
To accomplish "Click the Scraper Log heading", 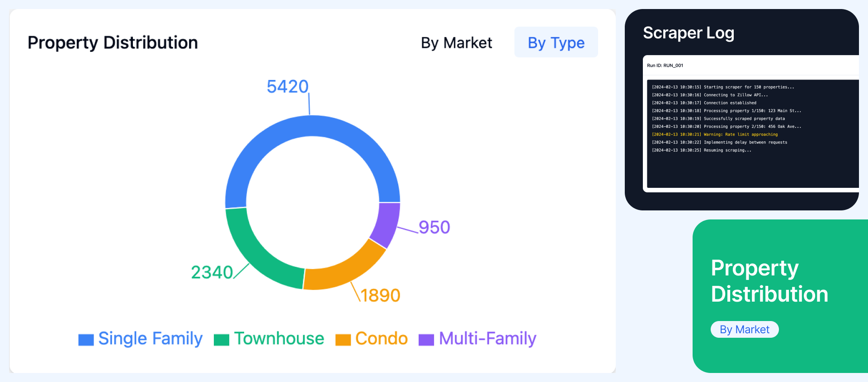I will tap(689, 33).
